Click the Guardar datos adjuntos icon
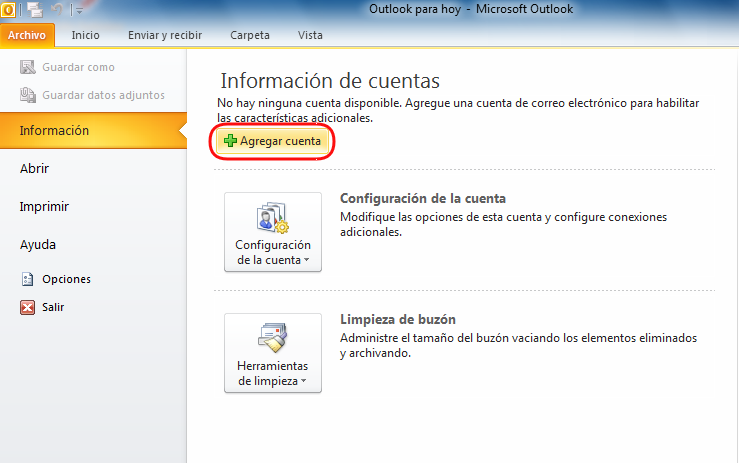The image size is (739, 463). 27,95
